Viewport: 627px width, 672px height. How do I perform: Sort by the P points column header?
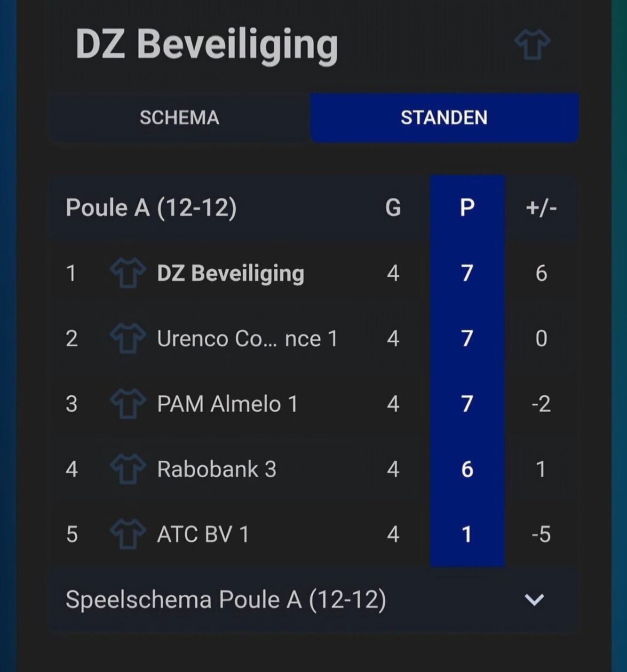pyautogui.click(x=467, y=207)
